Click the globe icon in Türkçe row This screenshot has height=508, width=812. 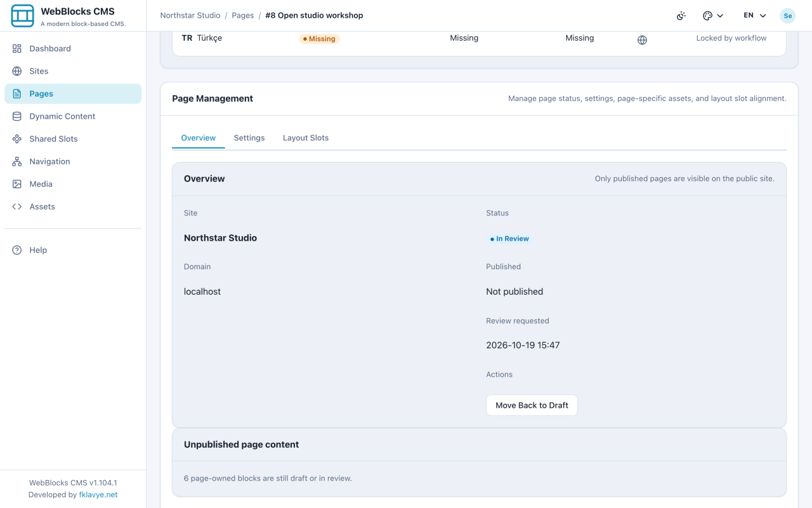642,40
